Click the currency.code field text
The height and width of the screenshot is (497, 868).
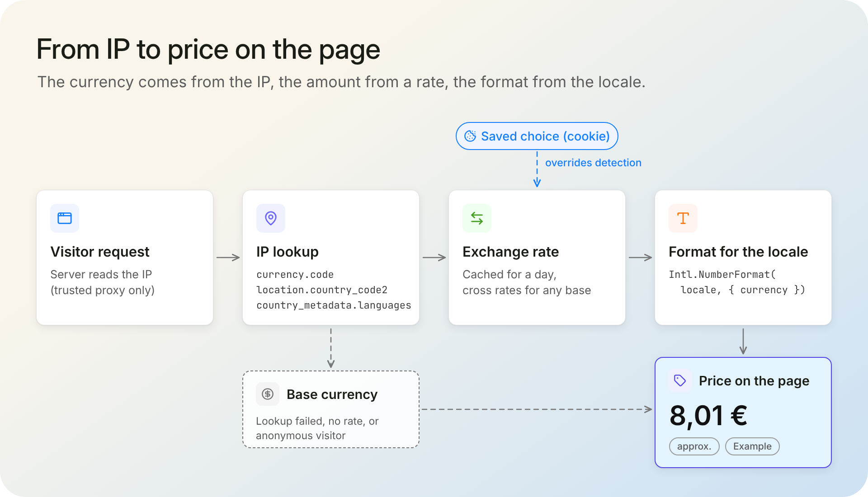pos(295,275)
